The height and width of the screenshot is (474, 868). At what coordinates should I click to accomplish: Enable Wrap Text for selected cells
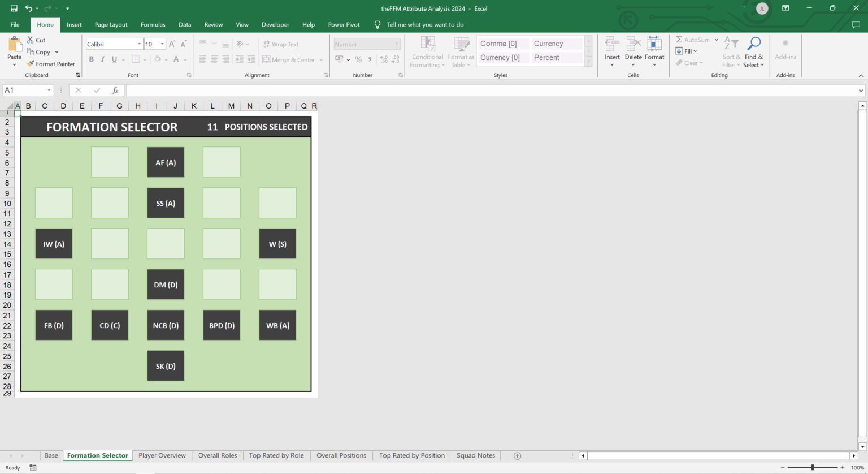[x=280, y=44]
